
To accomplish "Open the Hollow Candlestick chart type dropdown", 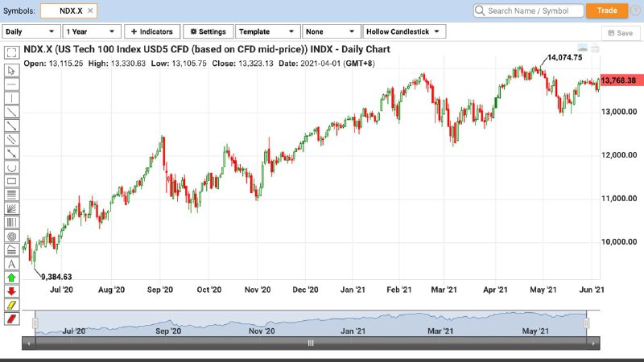I will [x=404, y=31].
